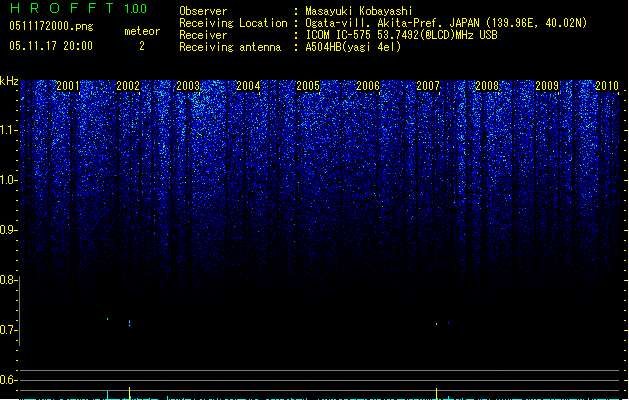Click the 2005 time marker
This screenshot has height=400, width=629.
click(x=308, y=85)
